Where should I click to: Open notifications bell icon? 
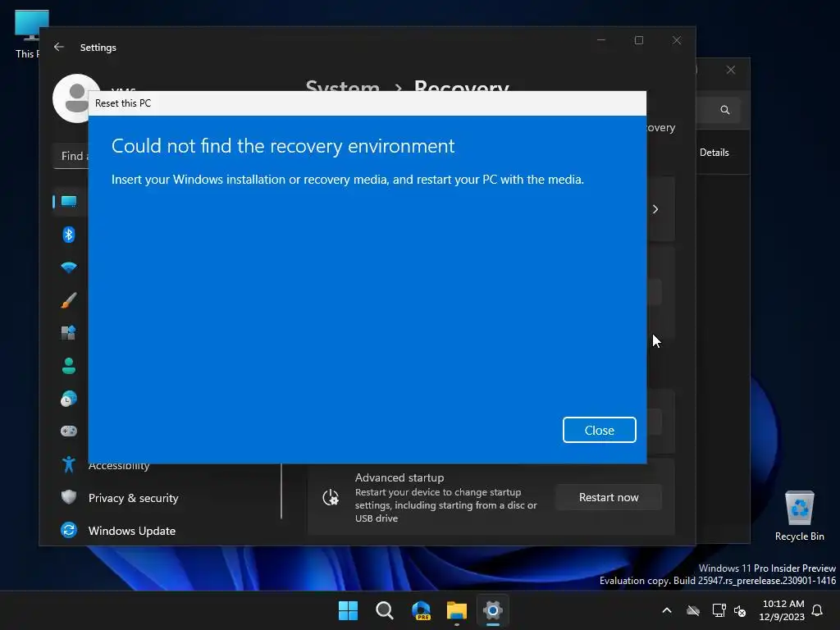[x=818, y=610]
